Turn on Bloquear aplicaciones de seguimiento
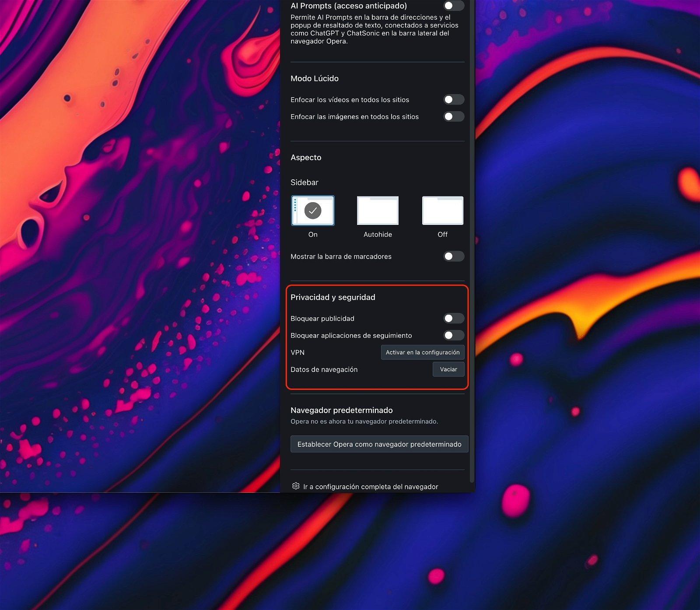This screenshot has width=700, height=610. [x=454, y=336]
